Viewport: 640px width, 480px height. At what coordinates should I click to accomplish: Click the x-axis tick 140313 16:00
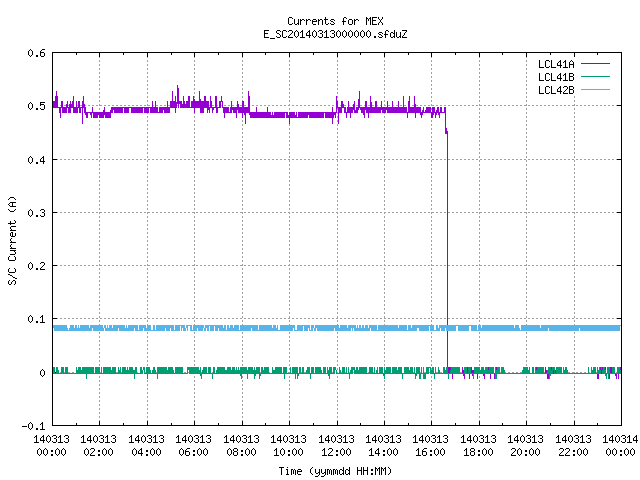pyautogui.click(x=430, y=446)
